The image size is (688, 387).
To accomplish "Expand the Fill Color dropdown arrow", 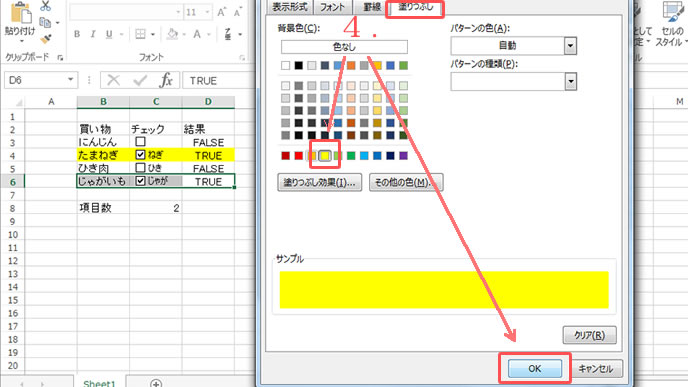I will coord(184,34).
